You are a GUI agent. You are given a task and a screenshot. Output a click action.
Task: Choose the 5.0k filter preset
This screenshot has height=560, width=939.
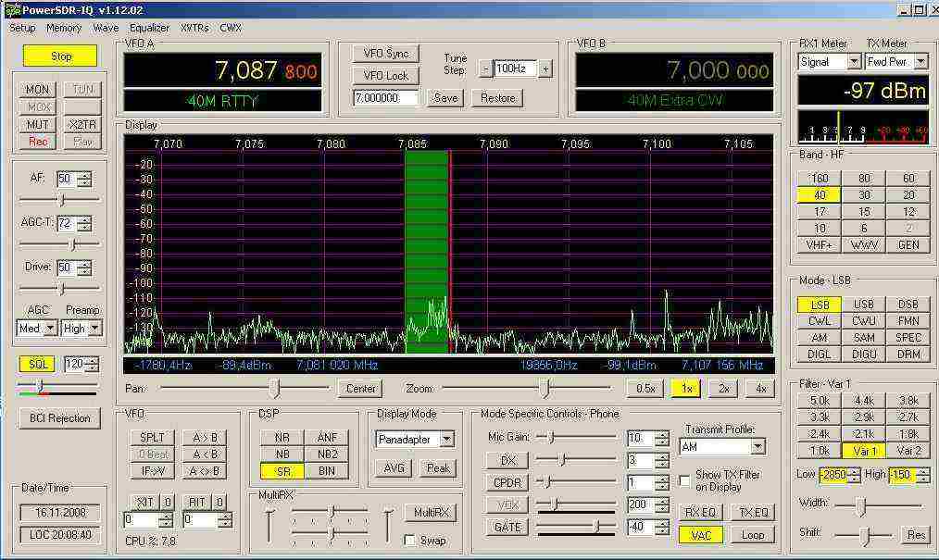pos(819,401)
